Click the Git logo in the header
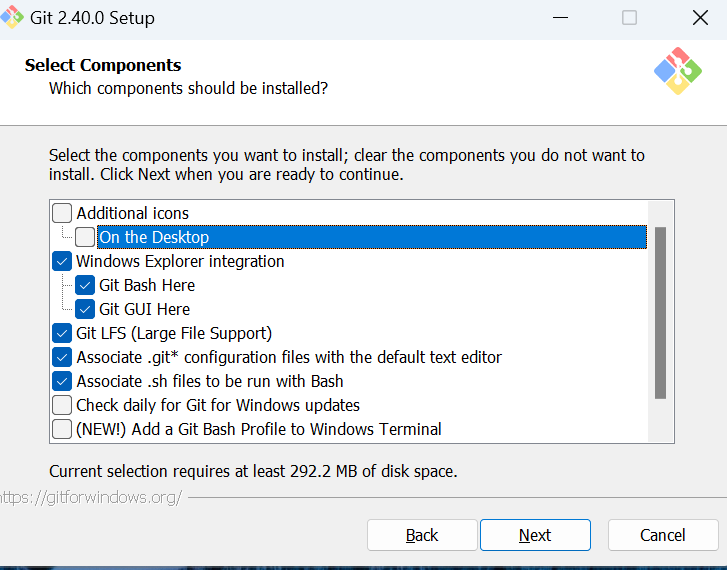Image resolution: width=727 pixels, height=570 pixels. pyautogui.click(x=678, y=71)
